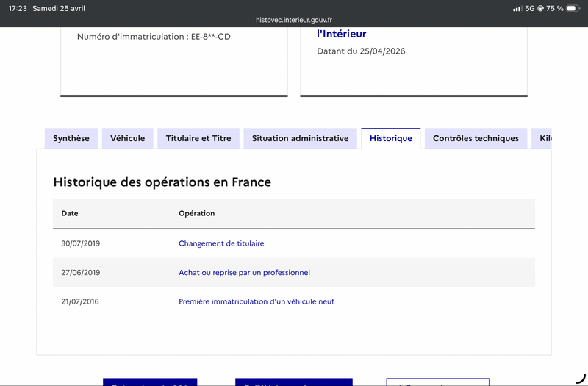This screenshot has width=588, height=386.
Task: Tap the rotation lock icon in status bar
Action: (x=540, y=8)
